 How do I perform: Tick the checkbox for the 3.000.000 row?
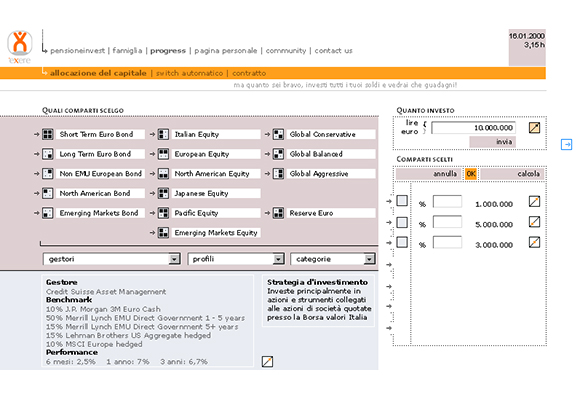[x=402, y=242]
